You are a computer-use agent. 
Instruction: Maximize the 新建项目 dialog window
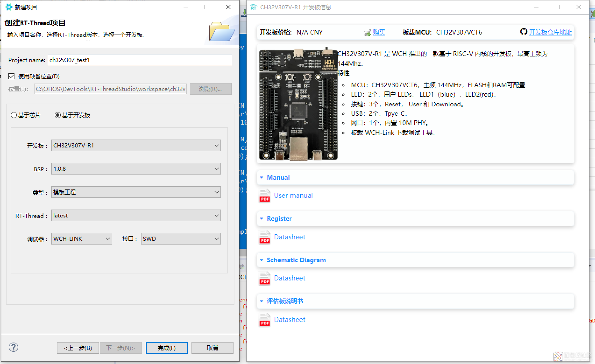[x=207, y=7]
